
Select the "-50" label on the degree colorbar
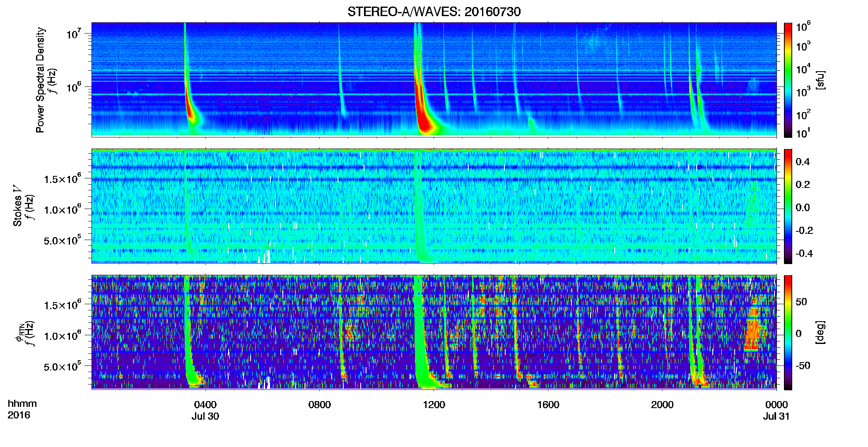point(803,365)
